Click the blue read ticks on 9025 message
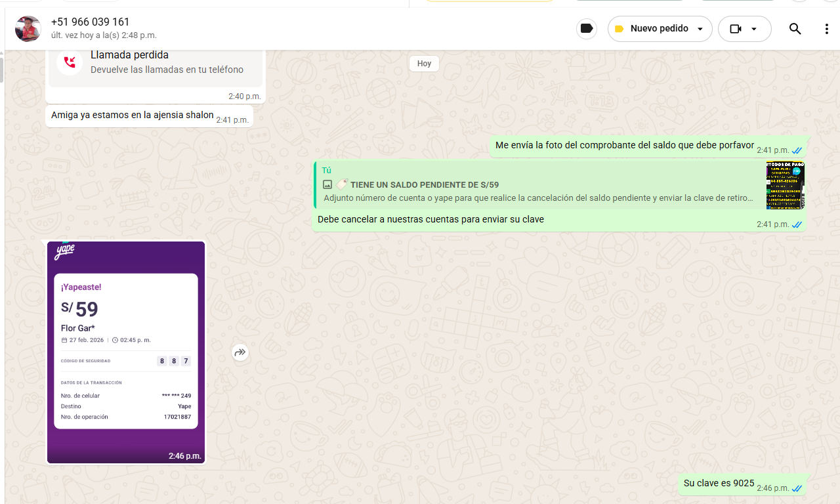Viewport: 840px width, 504px height. [797, 488]
